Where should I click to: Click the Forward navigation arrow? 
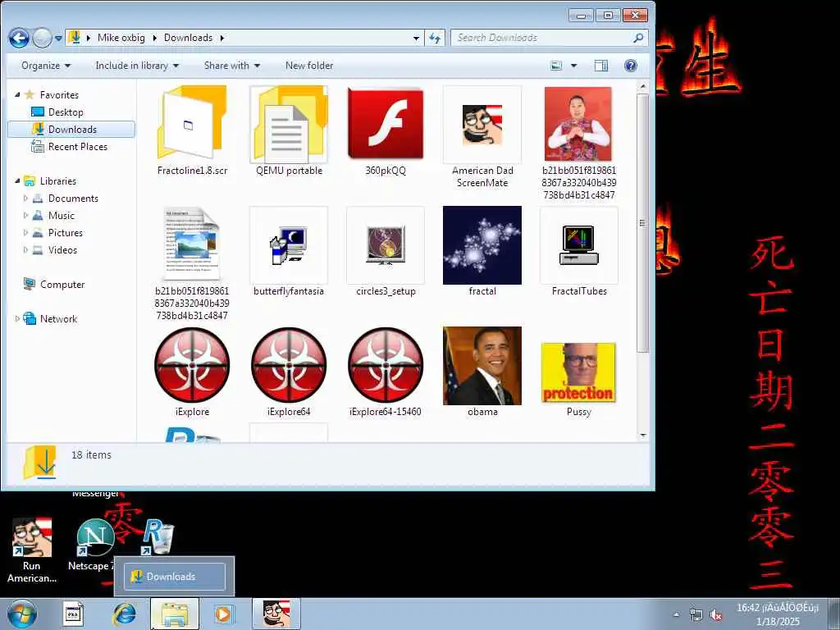click(42, 38)
